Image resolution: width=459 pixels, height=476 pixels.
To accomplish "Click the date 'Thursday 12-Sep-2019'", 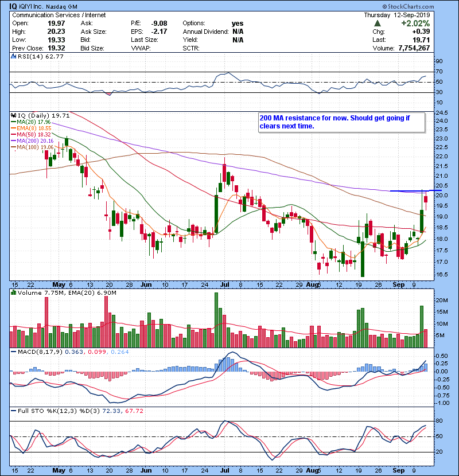I will (396, 15).
